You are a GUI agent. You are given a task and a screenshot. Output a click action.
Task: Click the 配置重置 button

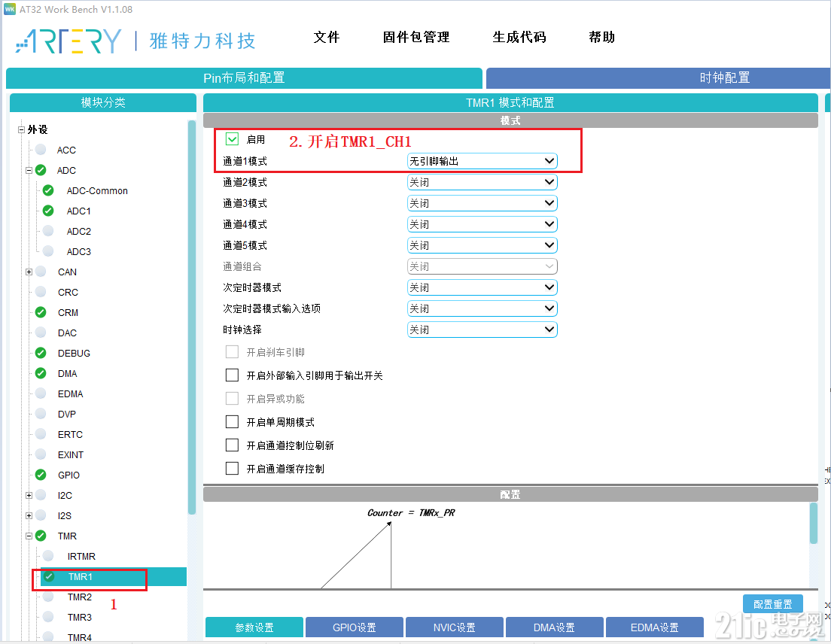click(x=773, y=604)
